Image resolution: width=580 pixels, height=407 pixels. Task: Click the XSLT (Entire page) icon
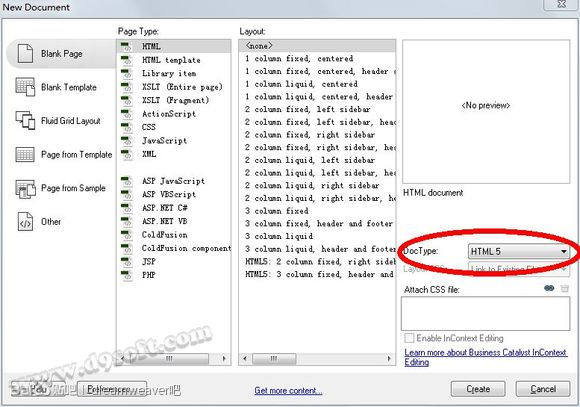pyautogui.click(x=127, y=87)
